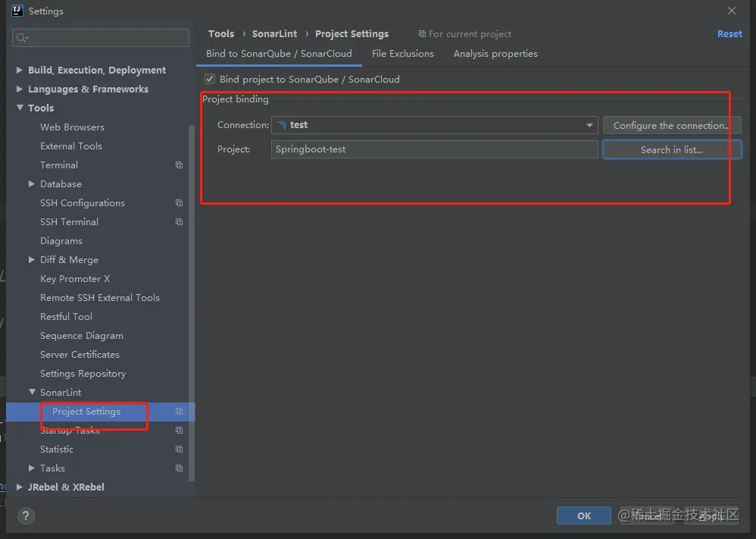Click the settings tree vertical scrollbar
Image resolution: width=756 pixels, height=539 pixels.
tap(192, 303)
